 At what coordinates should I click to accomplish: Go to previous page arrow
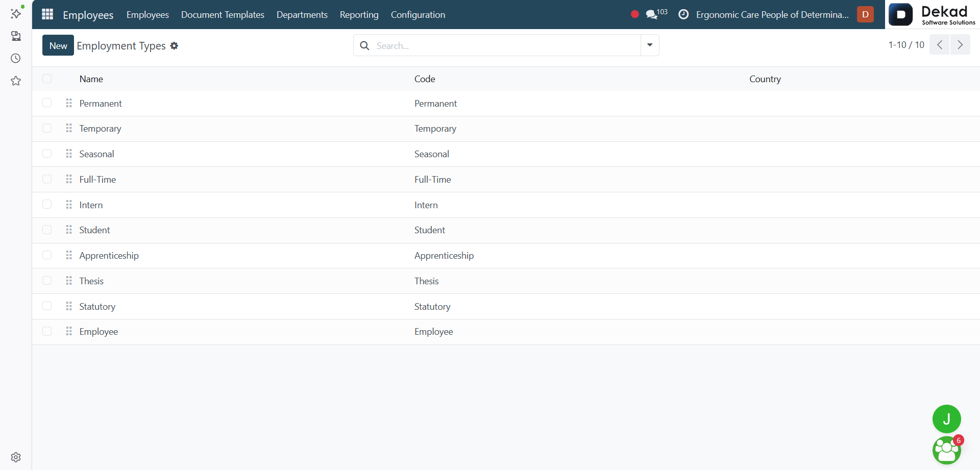940,45
